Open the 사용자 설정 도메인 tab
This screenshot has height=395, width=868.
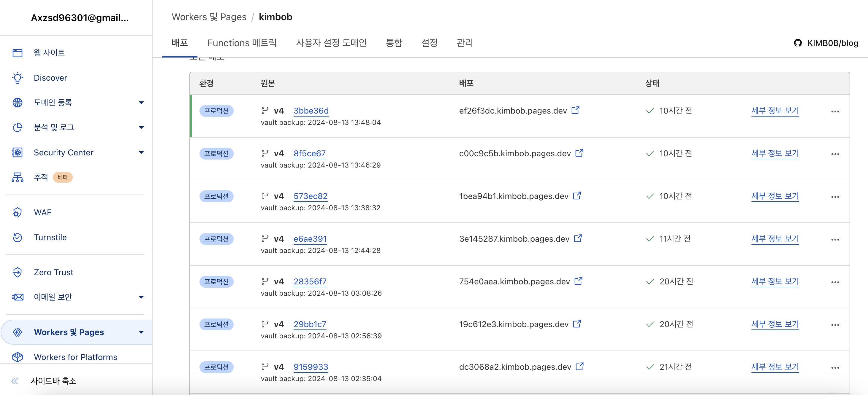[331, 43]
